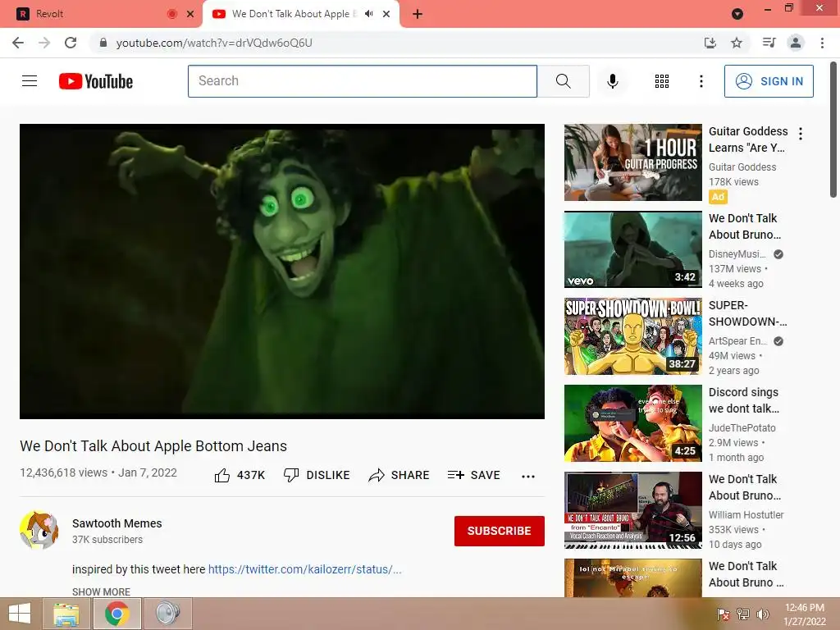Open the Chrome profile avatar
The image size is (840, 630).
[x=796, y=43]
